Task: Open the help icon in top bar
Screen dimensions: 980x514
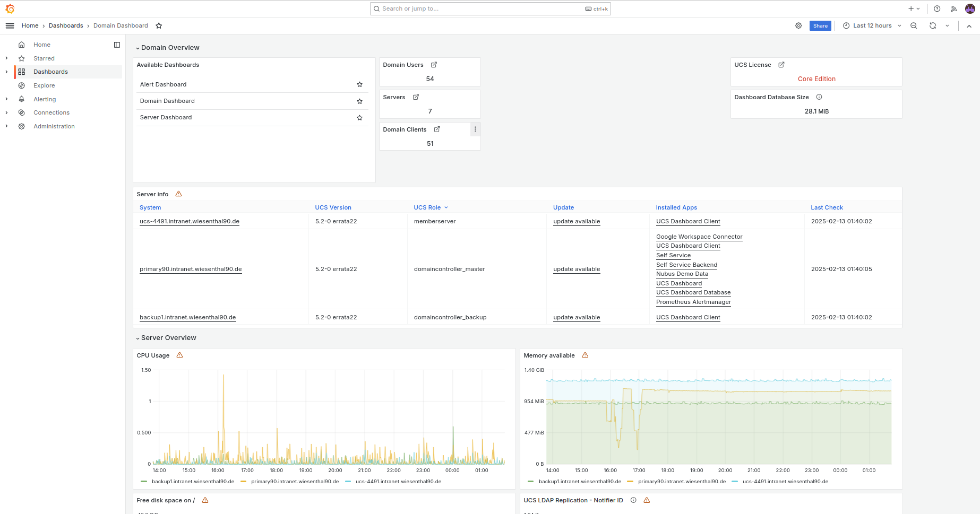Action: coord(937,8)
